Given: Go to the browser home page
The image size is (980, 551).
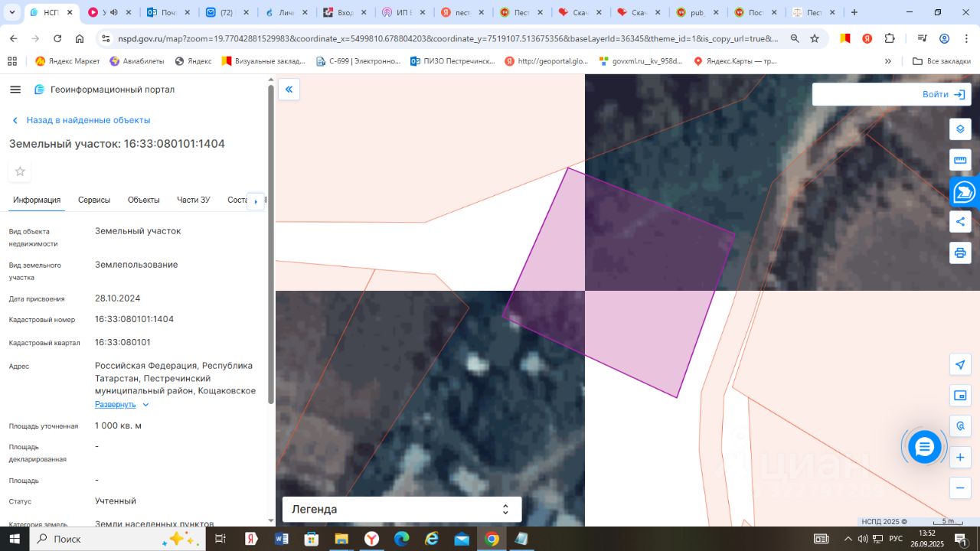Looking at the screenshot, I should (80, 38).
